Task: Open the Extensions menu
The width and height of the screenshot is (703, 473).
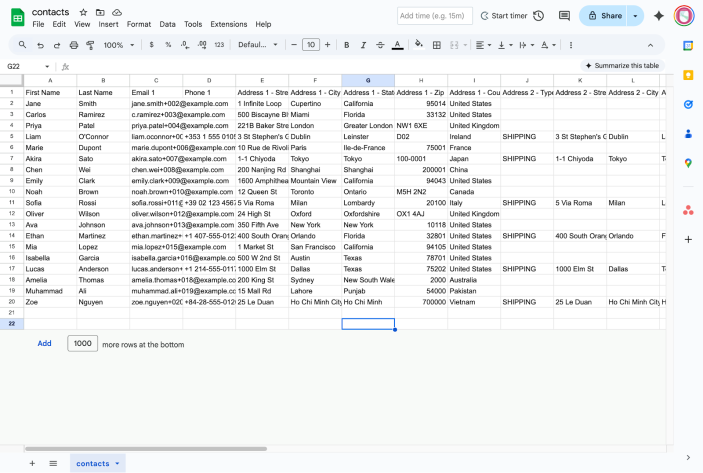Action: pyautogui.click(x=228, y=24)
